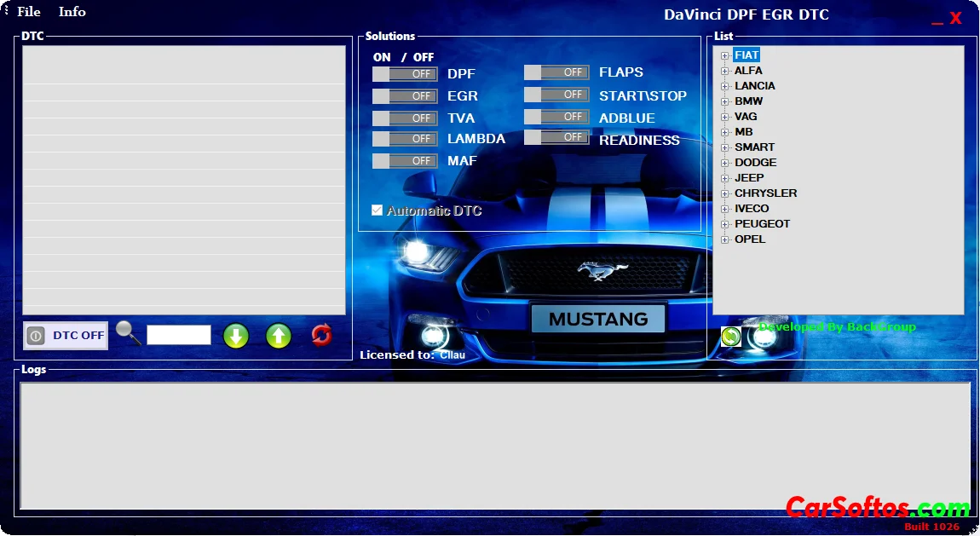
Task: Minimize the DaVinci window with the underscore
Action: click(x=937, y=19)
